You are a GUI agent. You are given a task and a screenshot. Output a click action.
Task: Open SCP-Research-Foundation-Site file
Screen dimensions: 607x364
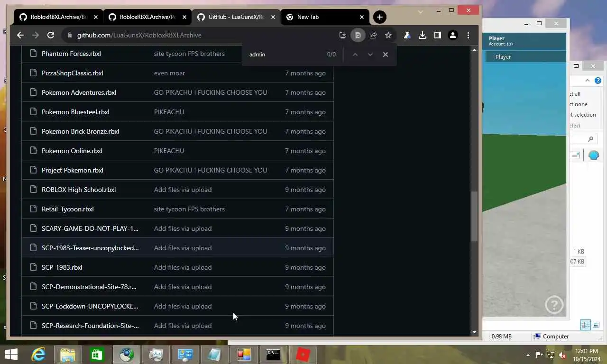click(90, 326)
